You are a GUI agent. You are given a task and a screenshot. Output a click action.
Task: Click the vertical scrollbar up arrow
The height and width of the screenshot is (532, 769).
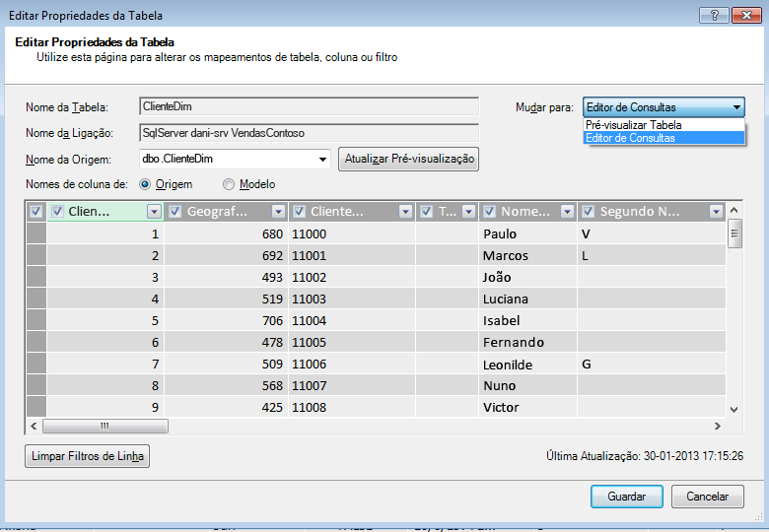[x=734, y=210]
